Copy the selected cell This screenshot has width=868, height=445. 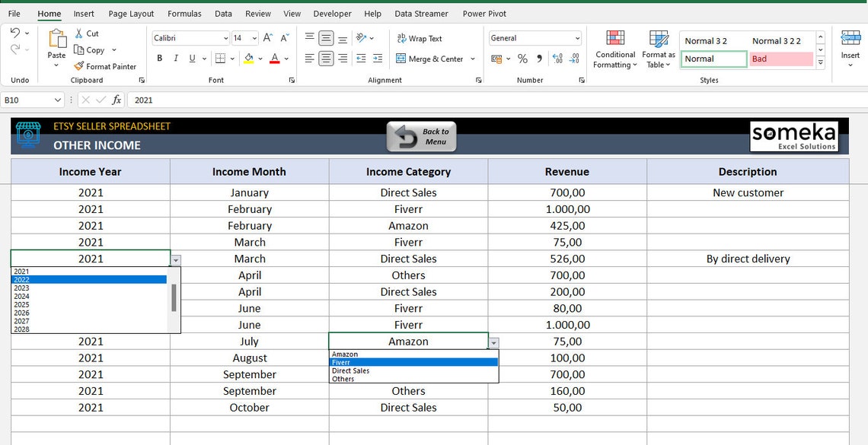[88, 50]
